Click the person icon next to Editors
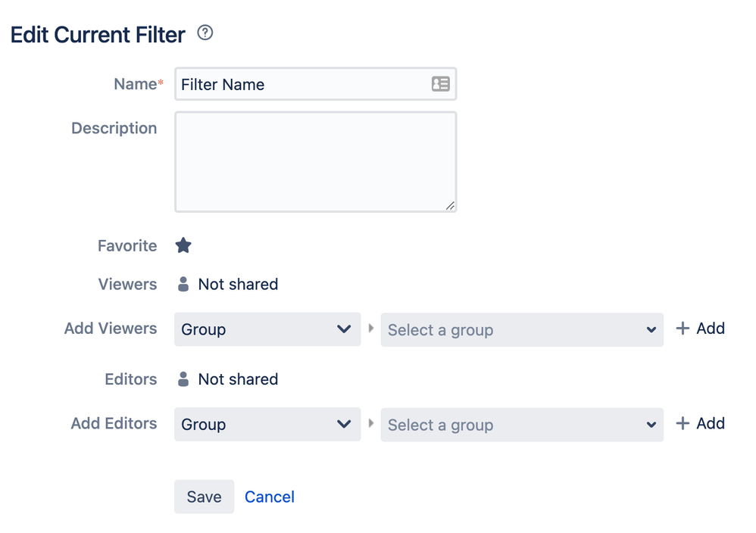Image resolution: width=756 pixels, height=533 pixels. [183, 379]
